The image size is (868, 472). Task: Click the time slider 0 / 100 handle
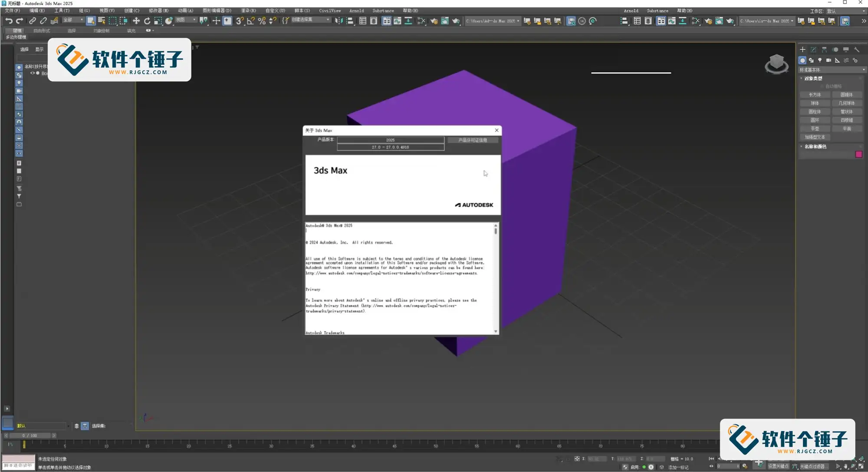[30, 435]
